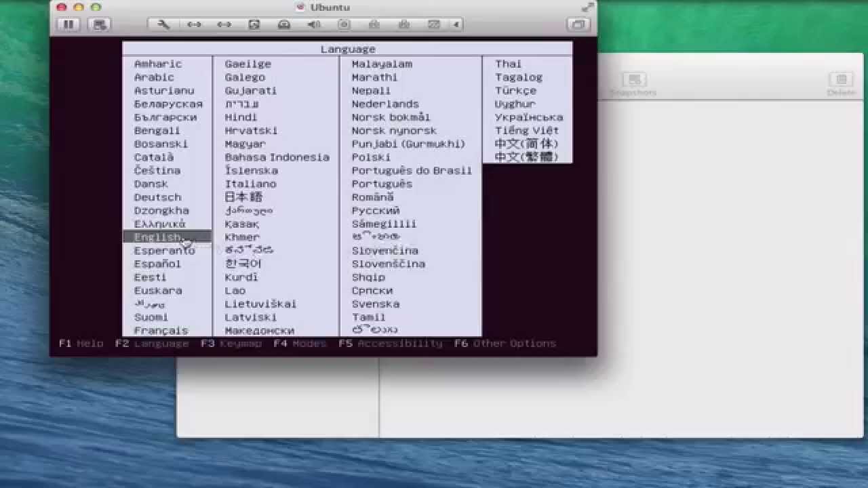Pick Svenska language
This screenshot has width=868, height=488.
pos(376,304)
